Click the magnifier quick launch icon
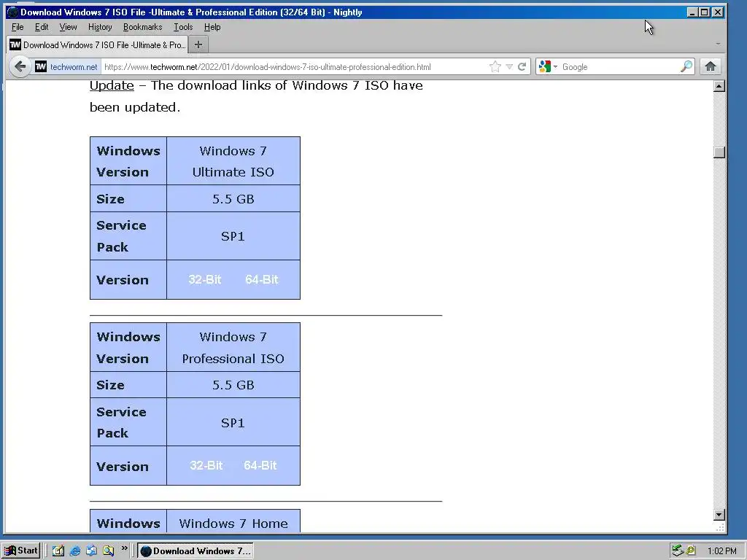747x560 pixels. click(109, 551)
